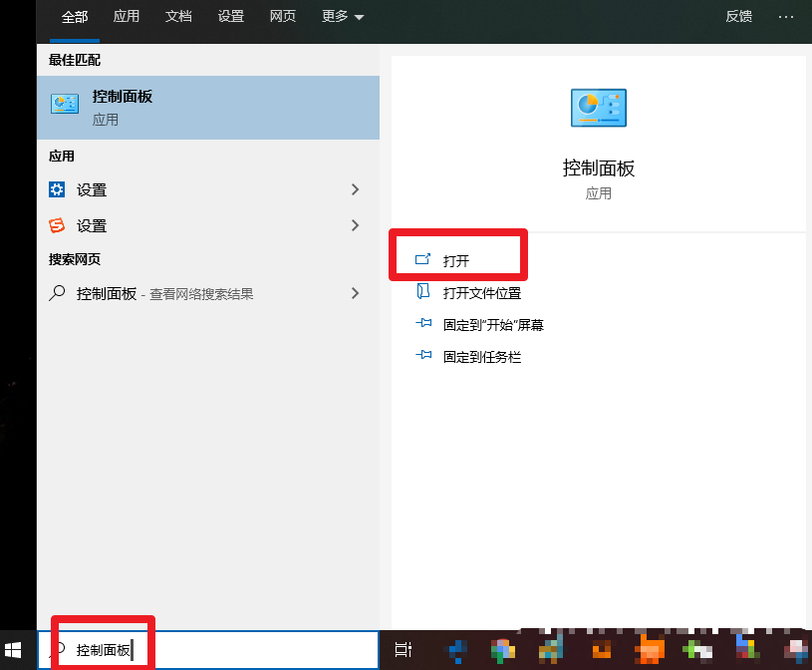Open the 反馈 (Feedback) link

pos(738,16)
